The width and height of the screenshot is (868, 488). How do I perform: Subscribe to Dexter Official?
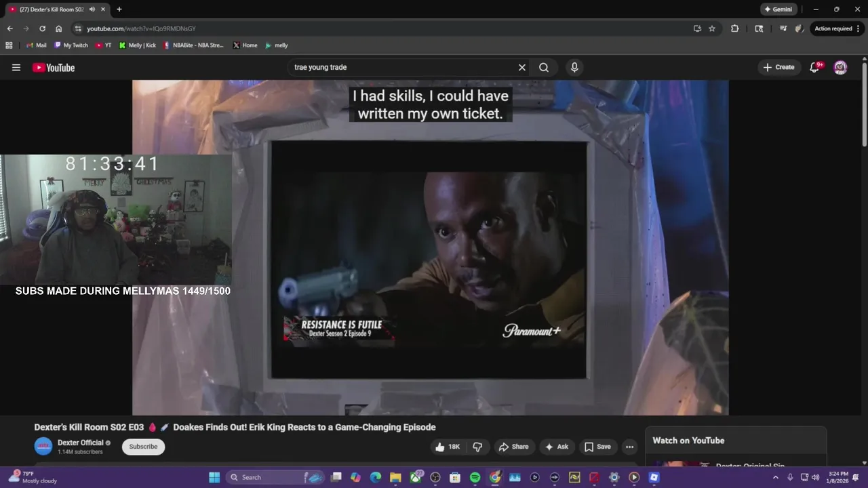143,447
